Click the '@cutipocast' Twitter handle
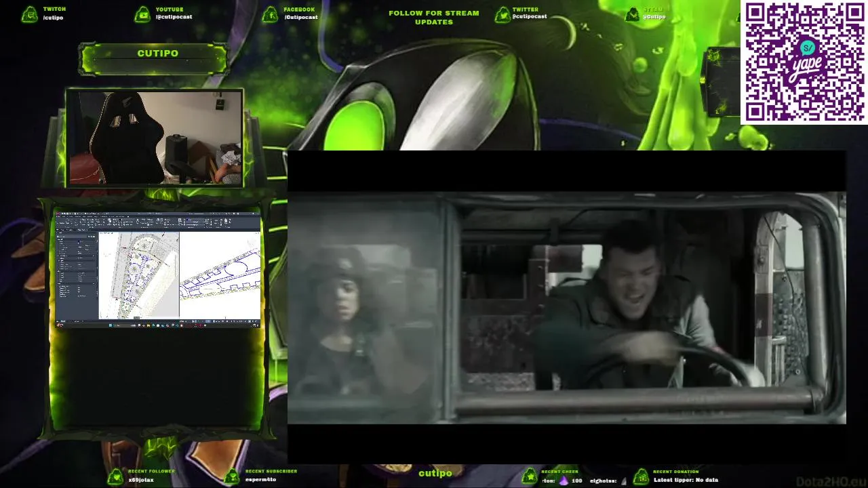Screen dimensions: 868x488 (530, 17)
